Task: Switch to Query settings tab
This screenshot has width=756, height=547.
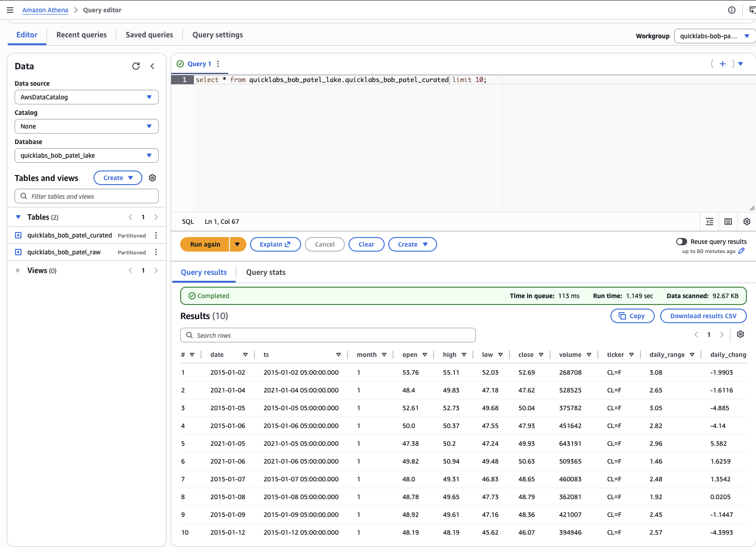Action: tap(218, 35)
